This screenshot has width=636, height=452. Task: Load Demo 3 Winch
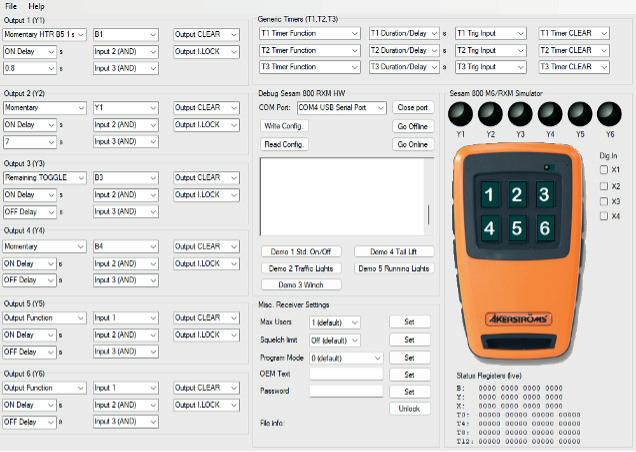301,285
